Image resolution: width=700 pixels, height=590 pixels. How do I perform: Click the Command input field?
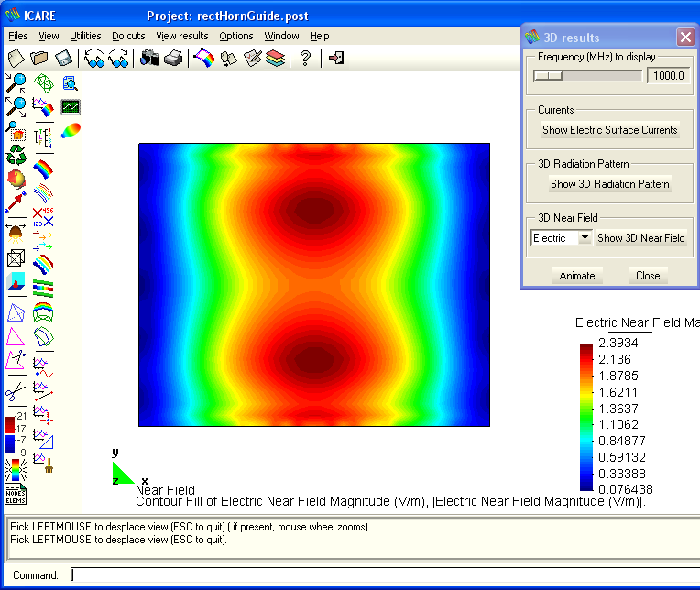(x=385, y=574)
